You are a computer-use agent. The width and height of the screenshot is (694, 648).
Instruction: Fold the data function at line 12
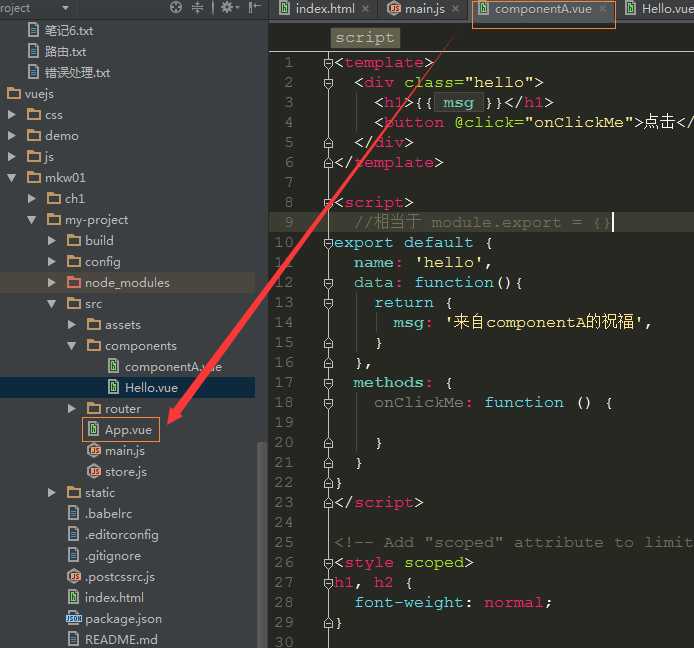tap(328, 282)
